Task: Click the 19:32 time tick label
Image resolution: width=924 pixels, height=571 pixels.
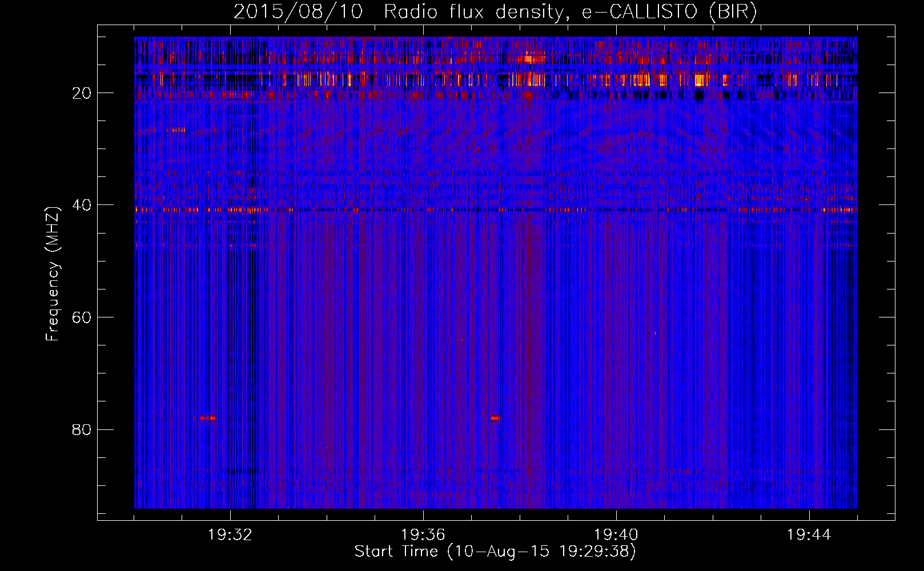Action: [x=230, y=535]
